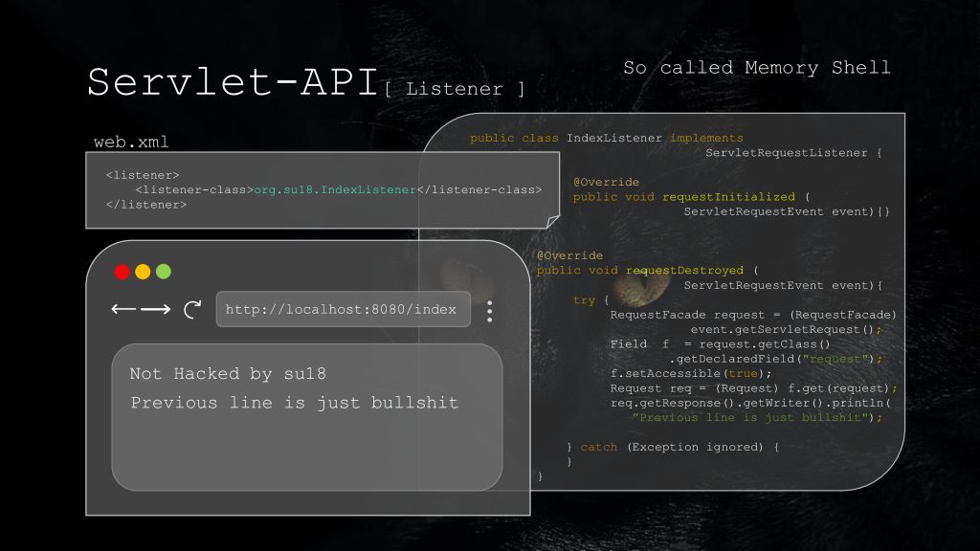980x551 pixels.
Task: Open the three-dot browser menu
Action: pyautogui.click(x=489, y=311)
